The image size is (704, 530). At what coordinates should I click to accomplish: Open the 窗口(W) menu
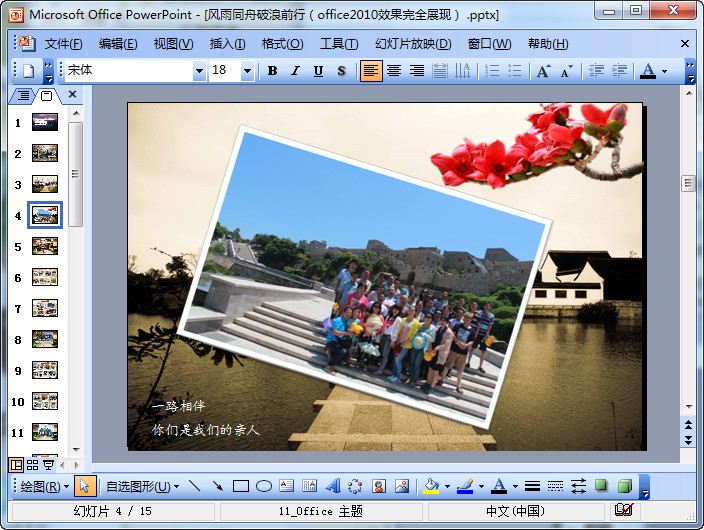tap(489, 44)
